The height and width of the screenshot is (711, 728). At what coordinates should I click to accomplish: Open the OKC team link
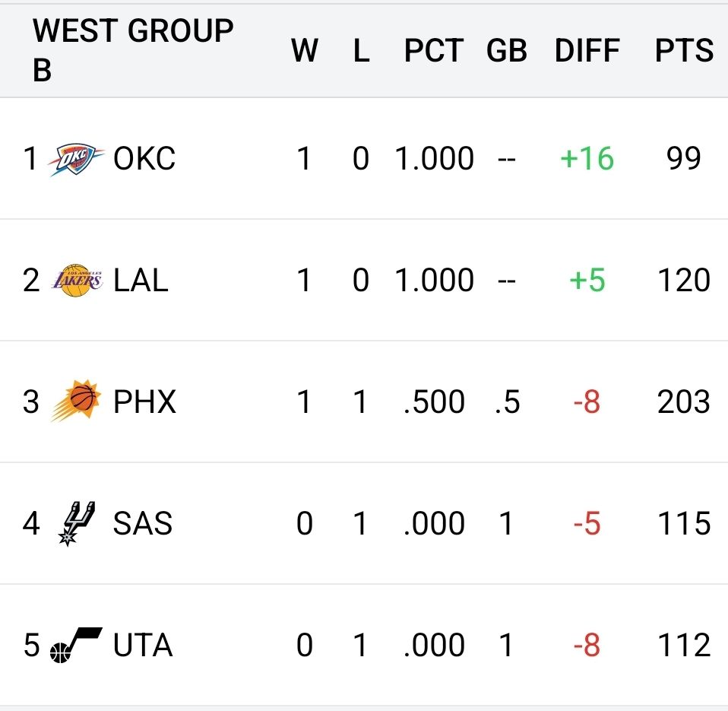coord(144,159)
